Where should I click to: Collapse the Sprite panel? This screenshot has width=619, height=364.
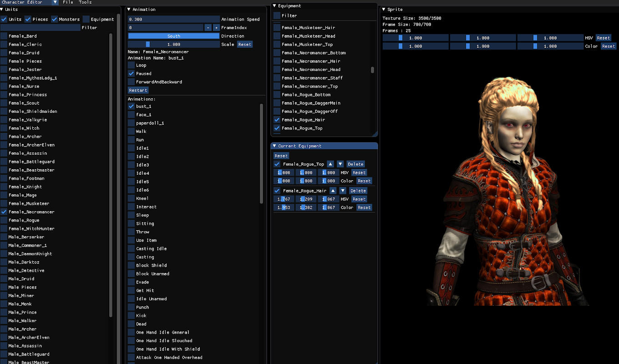384,9
